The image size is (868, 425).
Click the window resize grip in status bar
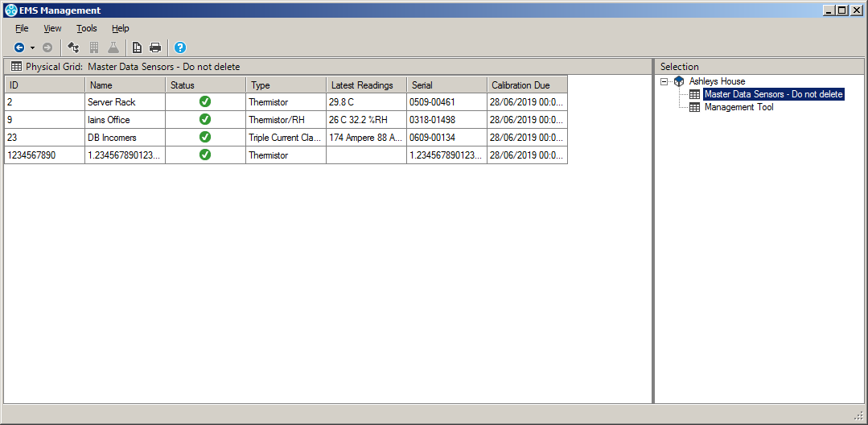(x=858, y=415)
